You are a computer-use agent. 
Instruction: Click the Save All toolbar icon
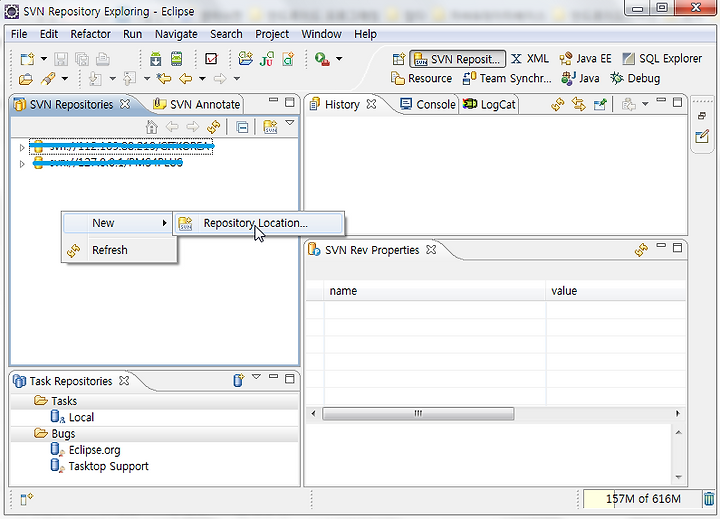[x=82, y=59]
